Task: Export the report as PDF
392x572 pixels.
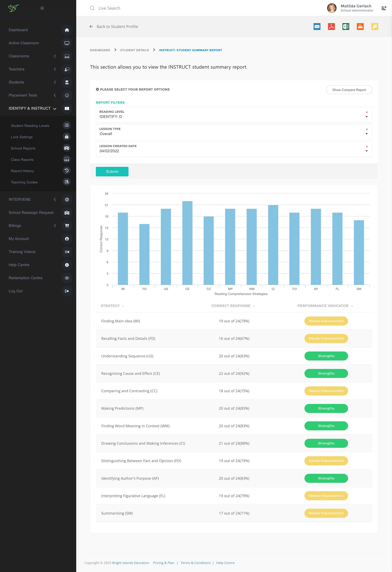Action: 331,27
